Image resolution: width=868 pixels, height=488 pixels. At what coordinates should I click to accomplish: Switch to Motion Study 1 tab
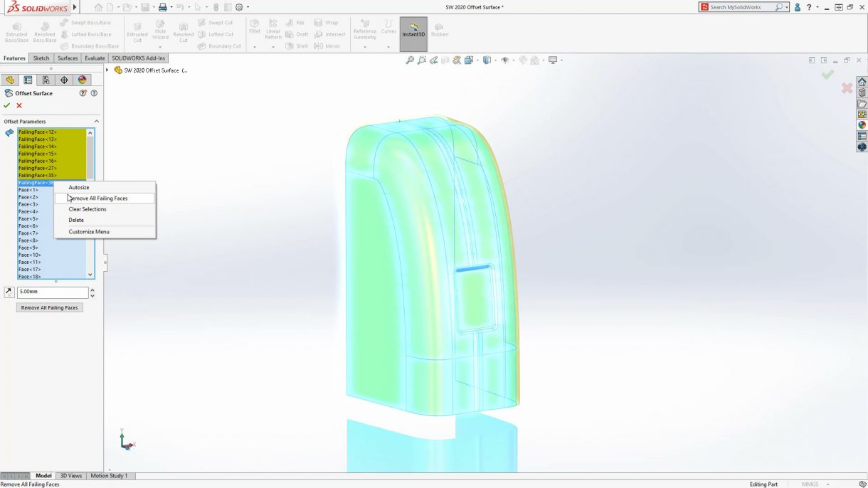point(109,476)
